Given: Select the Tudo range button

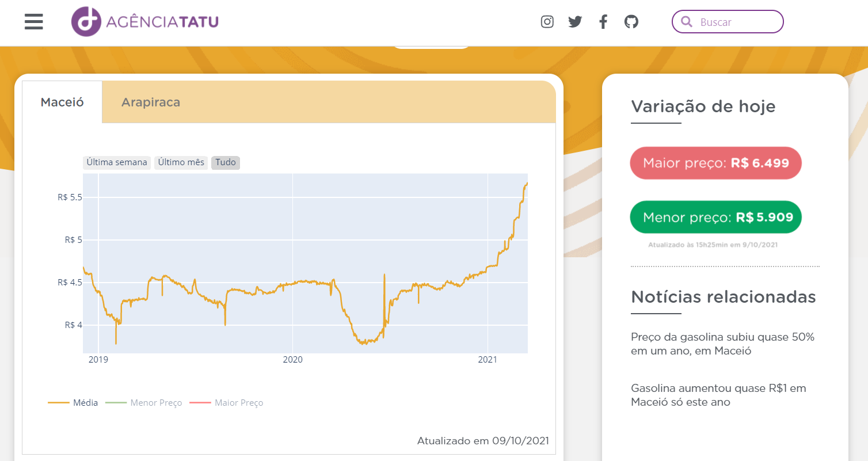Looking at the screenshot, I should (226, 162).
